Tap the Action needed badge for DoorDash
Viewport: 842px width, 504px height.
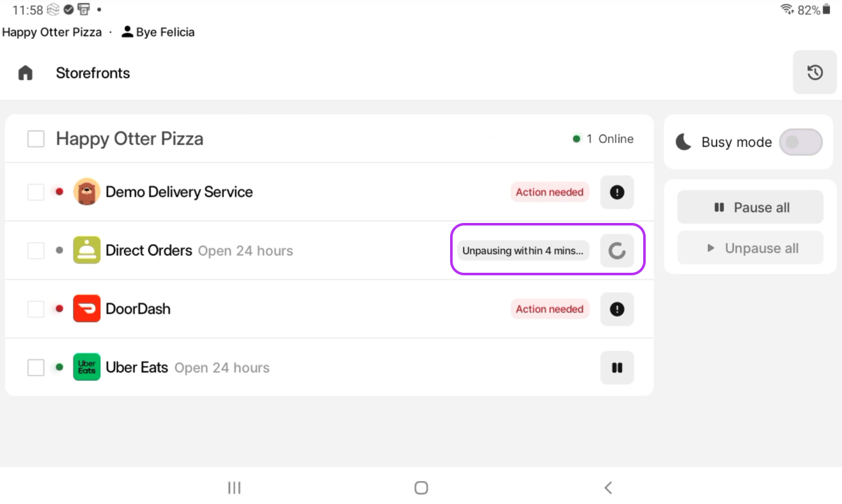(x=549, y=309)
